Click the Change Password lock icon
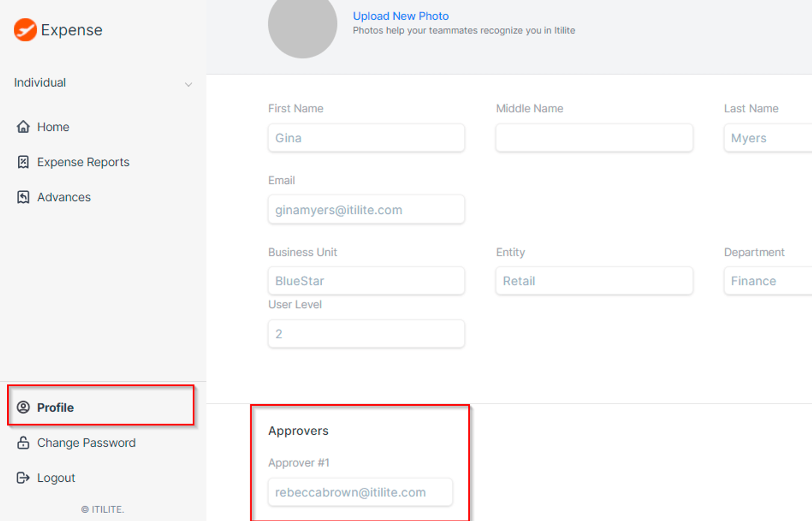This screenshot has height=521, width=812. pyautogui.click(x=23, y=442)
